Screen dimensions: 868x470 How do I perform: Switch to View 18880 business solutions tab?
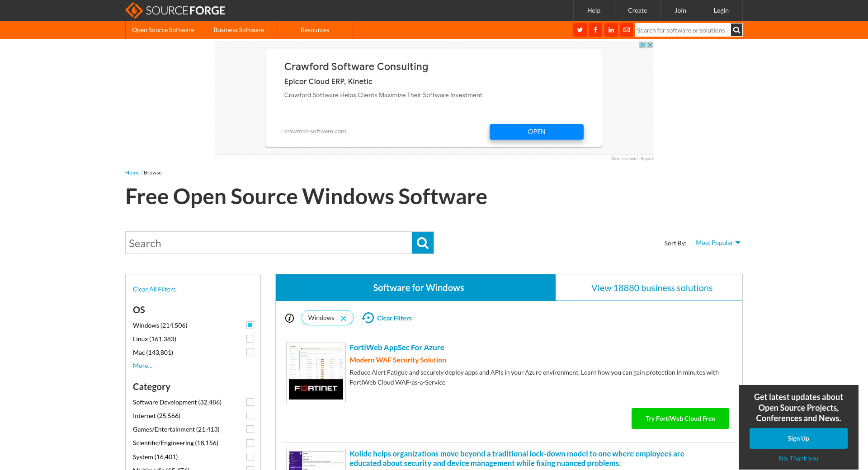tap(651, 288)
